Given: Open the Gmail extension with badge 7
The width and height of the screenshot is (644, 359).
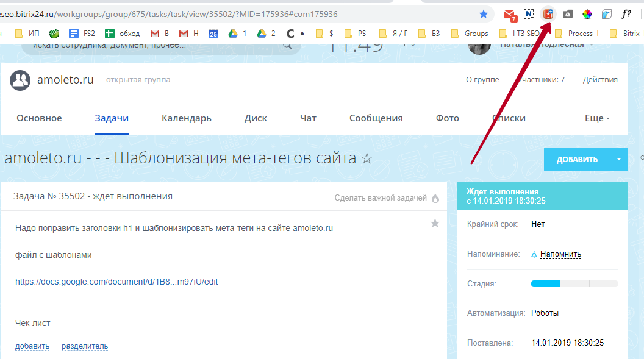Looking at the screenshot, I should coord(510,14).
